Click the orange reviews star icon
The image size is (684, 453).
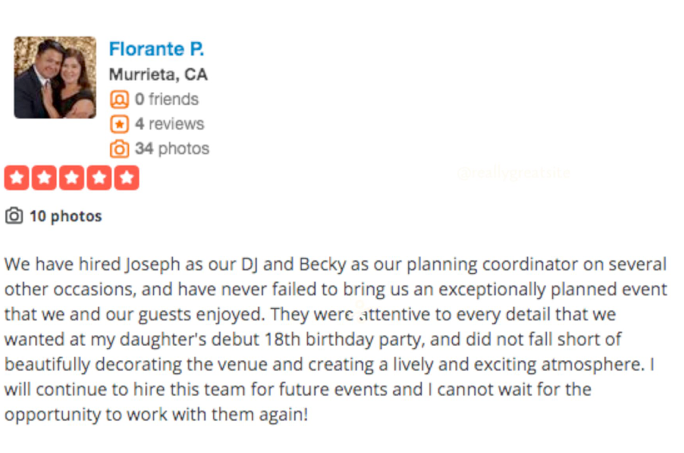[x=119, y=124]
